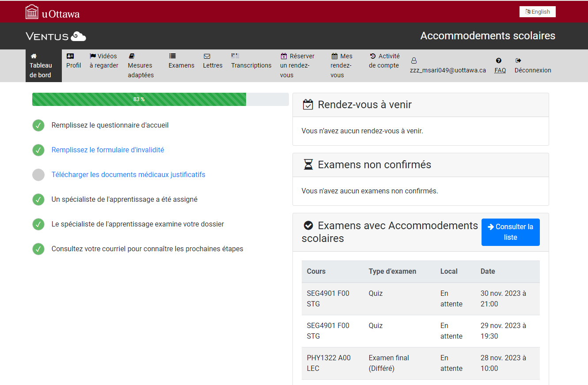Click the Consulter la liste button
This screenshot has width=588, height=385.
[510, 232]
